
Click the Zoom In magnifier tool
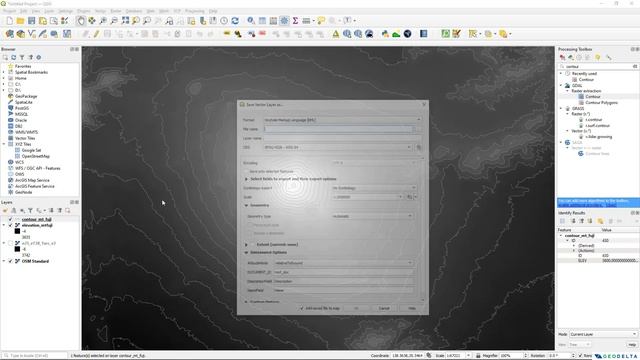point(103,21)
